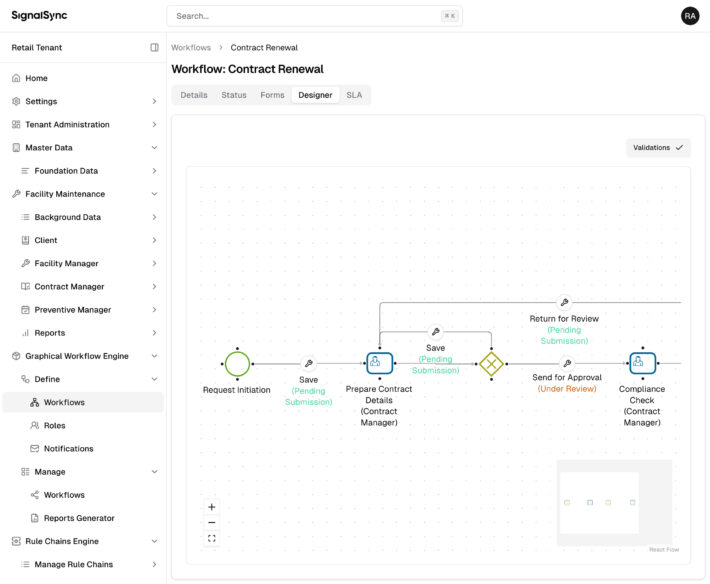
Task: Open Workflows under Define
Action: pos(83,402)
